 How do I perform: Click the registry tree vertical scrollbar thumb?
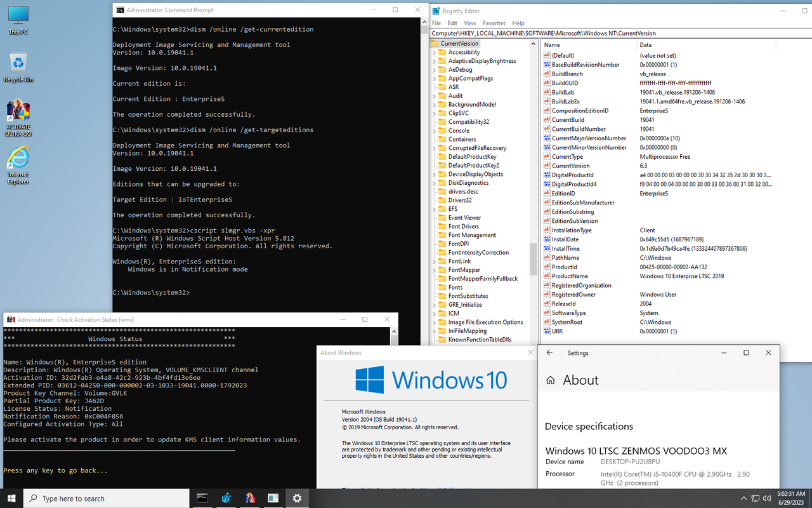click(x=534, y=258)
